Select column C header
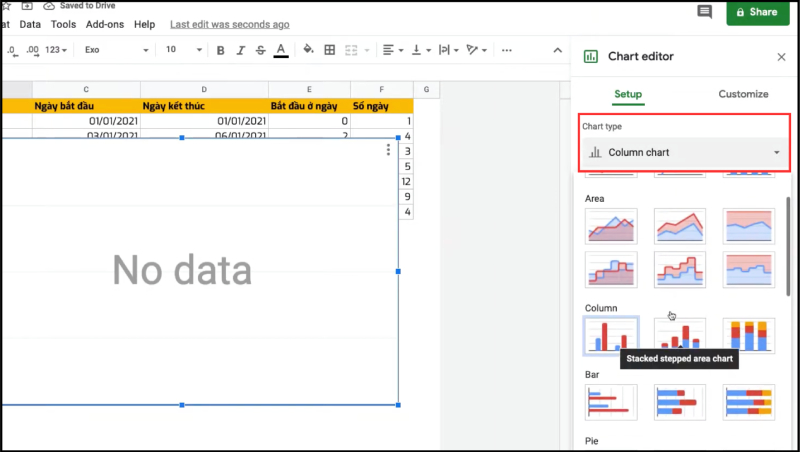 point(86,89)
